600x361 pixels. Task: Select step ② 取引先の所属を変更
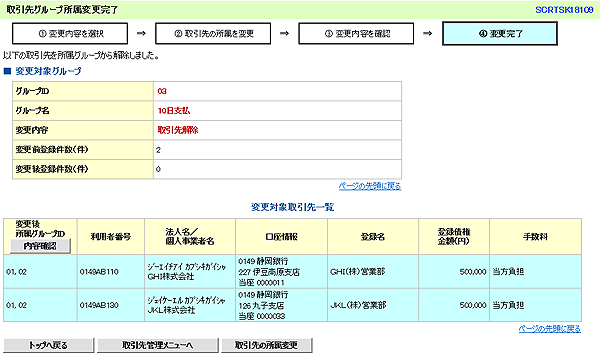click(213, 34)
